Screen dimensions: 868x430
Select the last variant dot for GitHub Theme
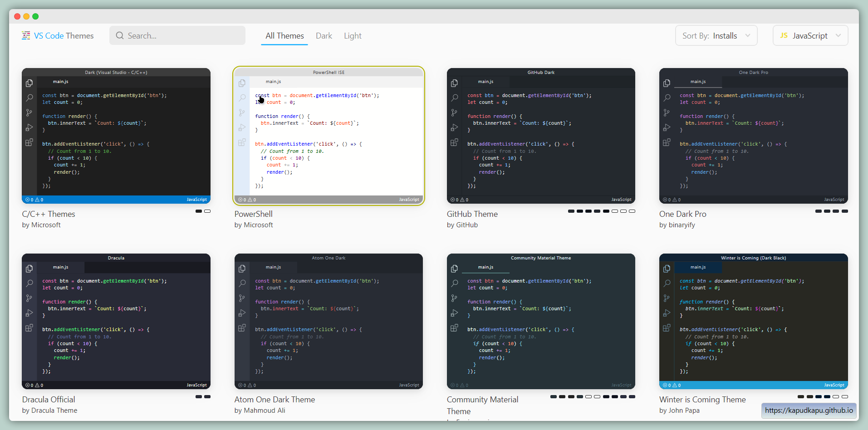pyautogui.click(x=632, y=211)
